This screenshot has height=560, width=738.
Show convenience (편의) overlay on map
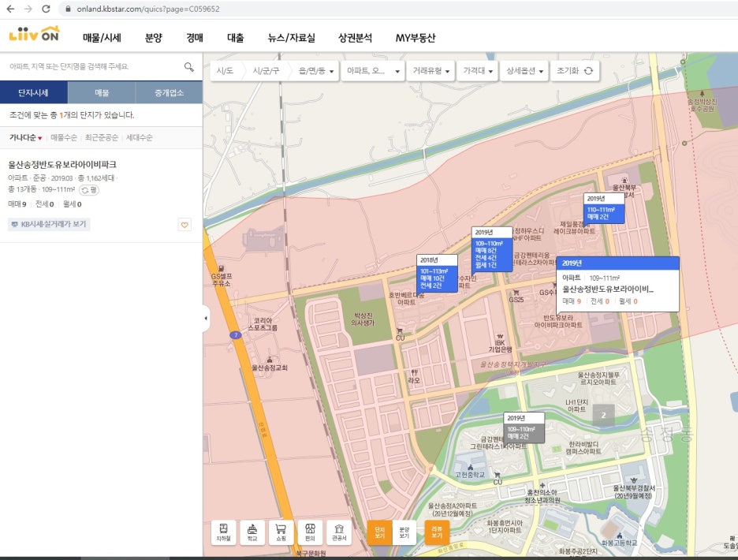pyautogui.click(x=310, y=532)
